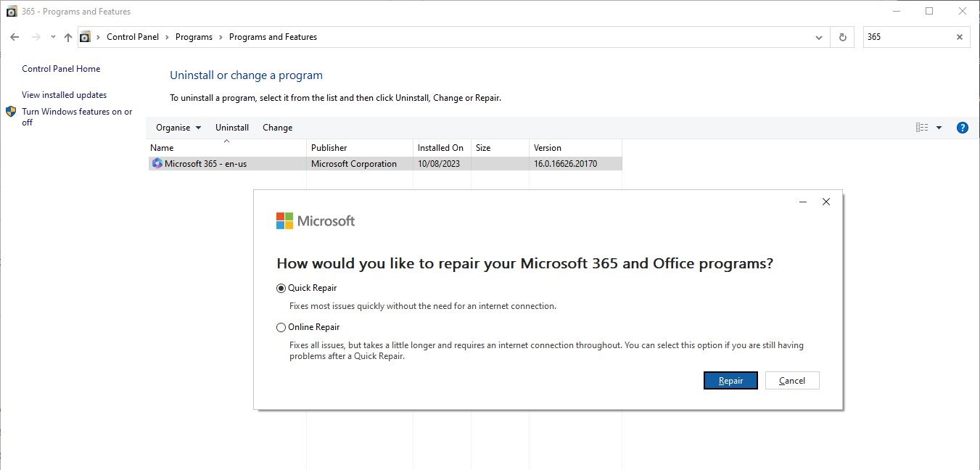
Task: Refresh the Programs and Features list
Action: (841, 37)
